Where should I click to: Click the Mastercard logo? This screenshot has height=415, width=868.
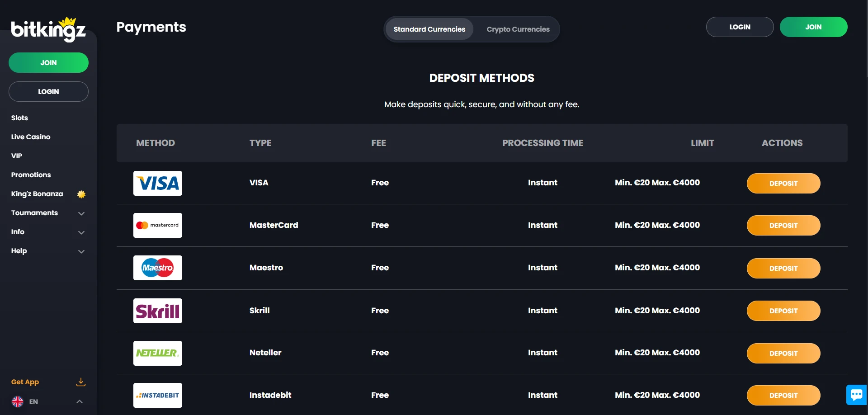pos(158,225)
